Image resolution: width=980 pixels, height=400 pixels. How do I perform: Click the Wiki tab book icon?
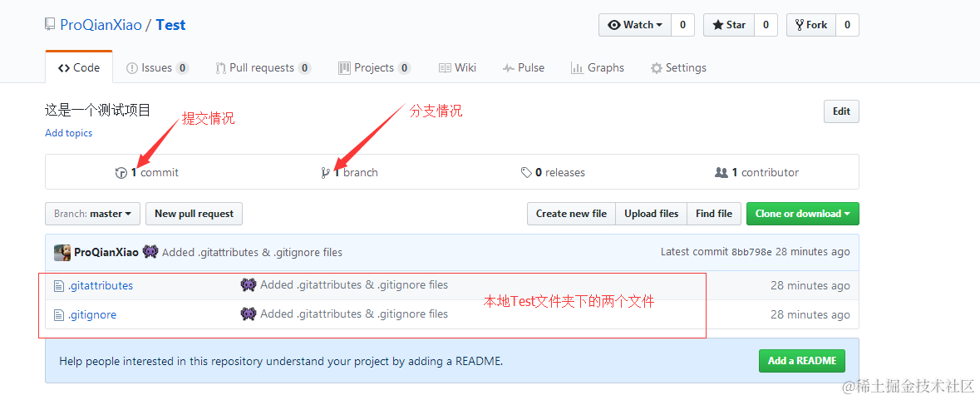tap(445, 68)
